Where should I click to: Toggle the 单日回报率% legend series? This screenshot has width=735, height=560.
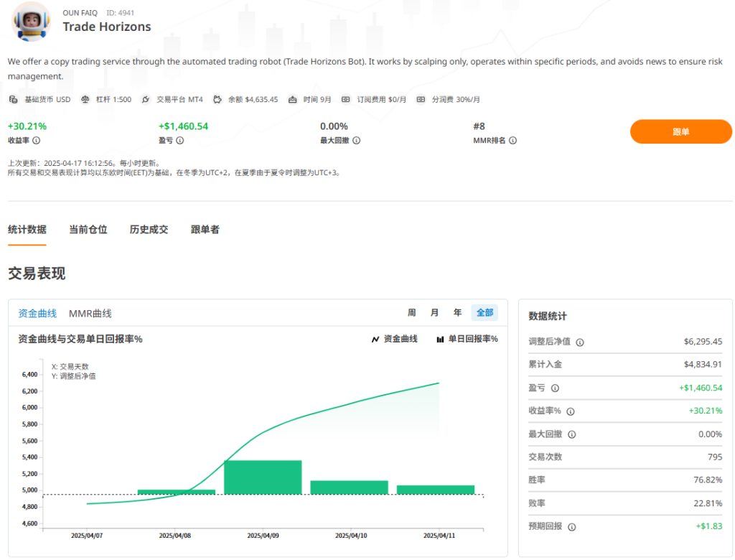[467, 339]
